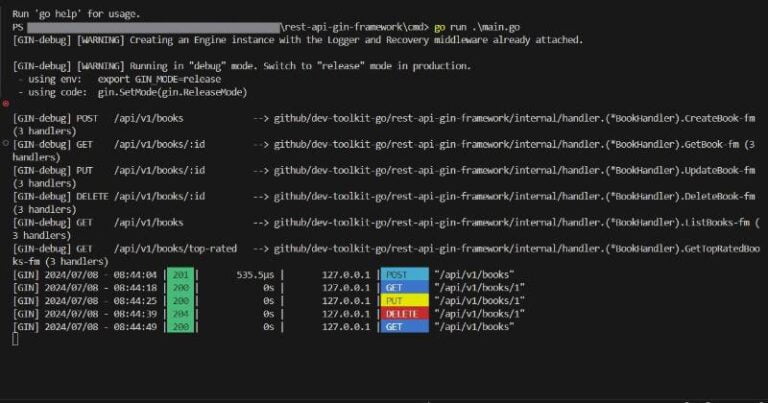768x403 pixels.
Task: Click 127.0.0.1 in the DELETE row
Action: [x=346, y=314]
